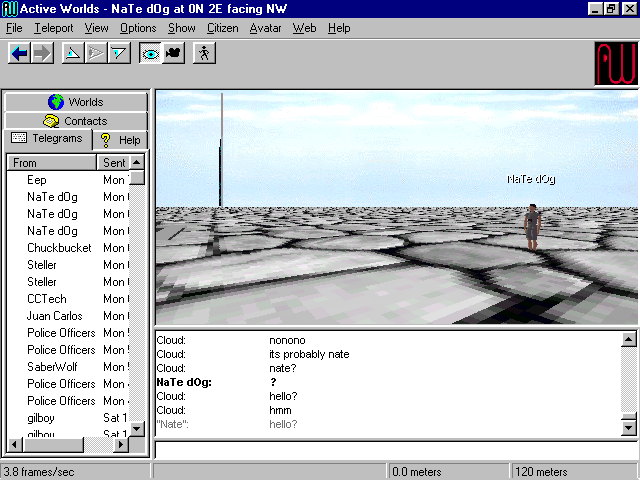Click the chat line 'its probably nate'
This screenshot has width=640, height=480.
click(x=309, y=354)
